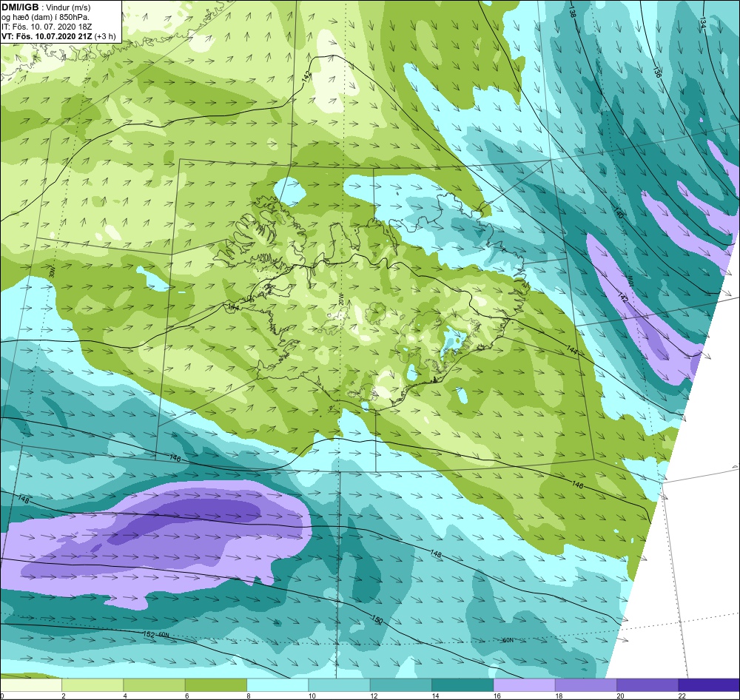Select the 2–4 m/s light green legend swatch
Image resolution: width=740 pixels, height=700 pixels.
(92, 684)
